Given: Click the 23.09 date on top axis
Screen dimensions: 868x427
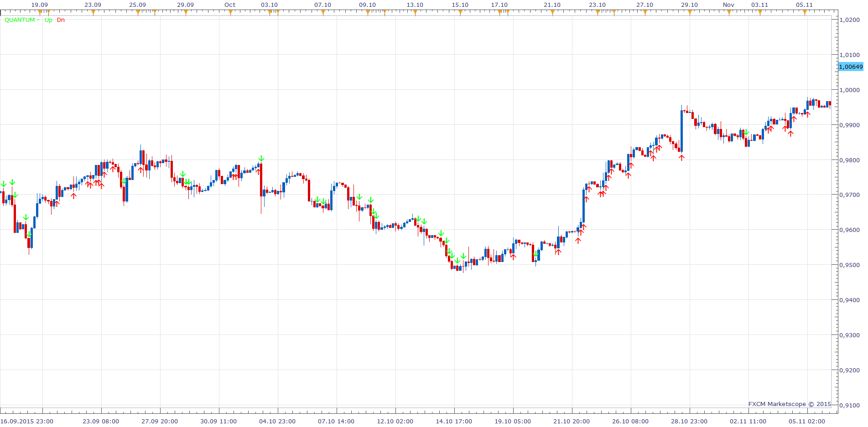Looking at the screenshot, I should [93, 5].
